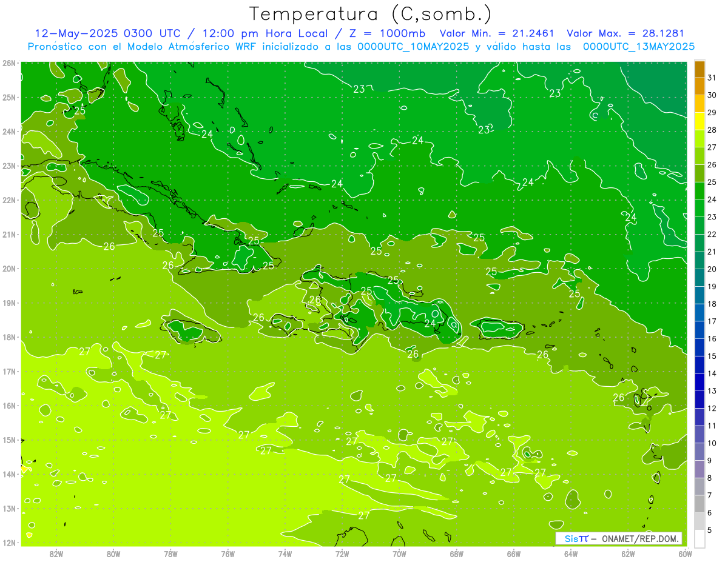Image resolution: width=728 pixels, height=562 pixels.
Task: Select the 'Valor Min. = 21.2461' readout
Action: 497,33
